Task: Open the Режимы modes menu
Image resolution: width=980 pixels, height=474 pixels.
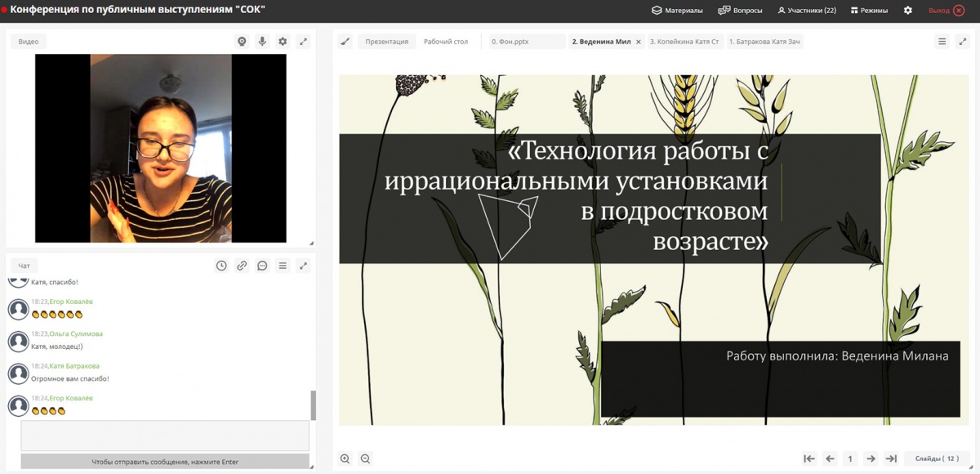Action: click(869, 11)
